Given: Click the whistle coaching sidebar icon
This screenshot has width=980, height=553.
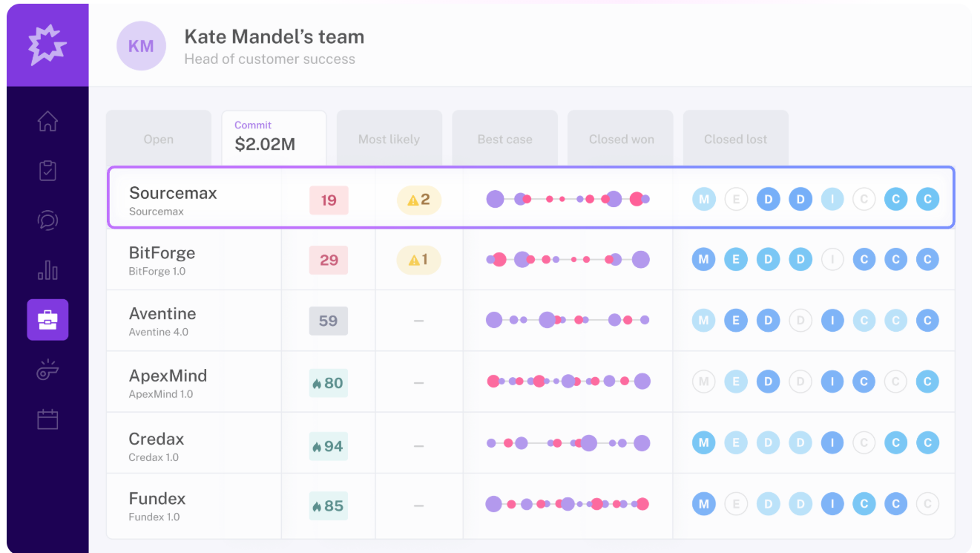Looking at the screenshot, I should pyautogui.click(x=47, y=370).
